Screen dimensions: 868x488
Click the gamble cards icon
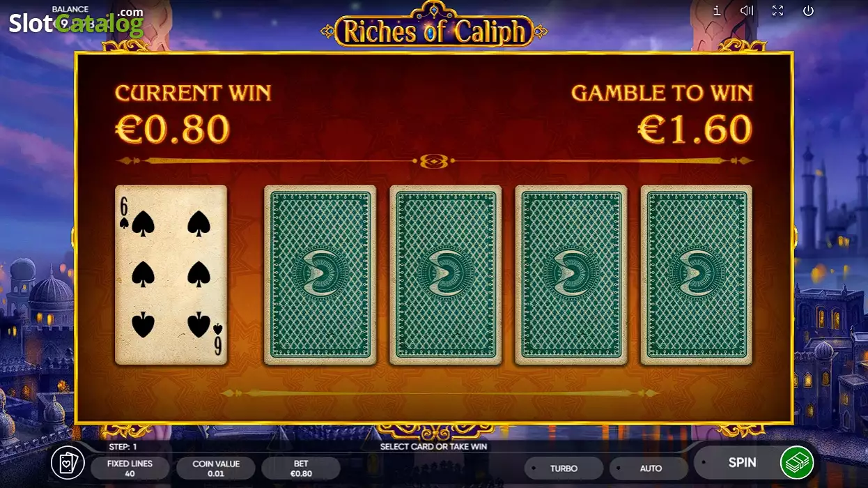(x=68, y=462)
